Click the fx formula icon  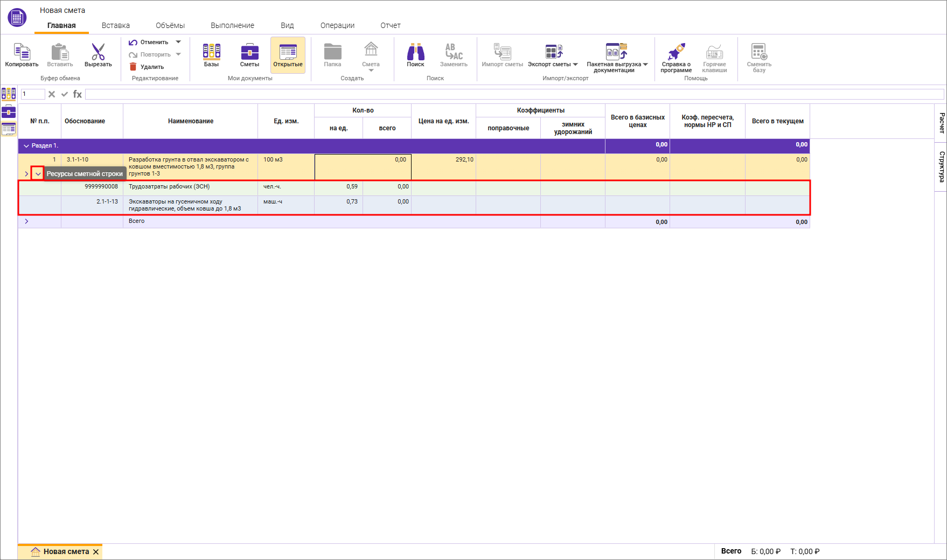point(78,94)
